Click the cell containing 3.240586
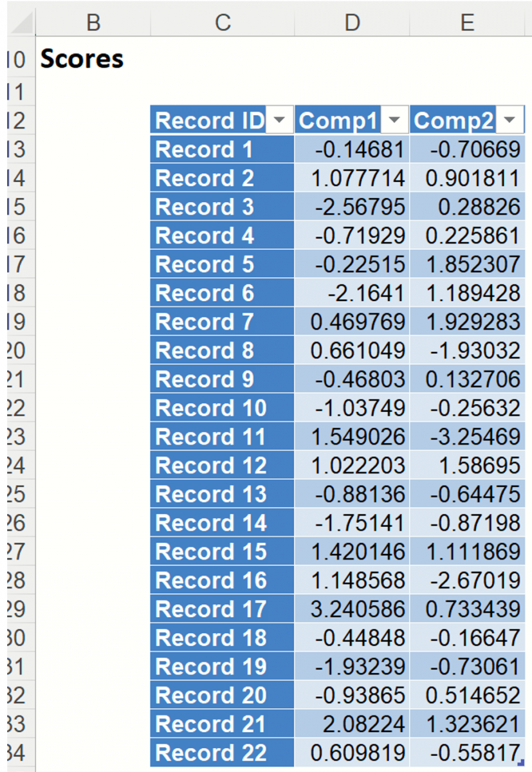Viewport: 532px width, 772px height. tap(352, 609)
